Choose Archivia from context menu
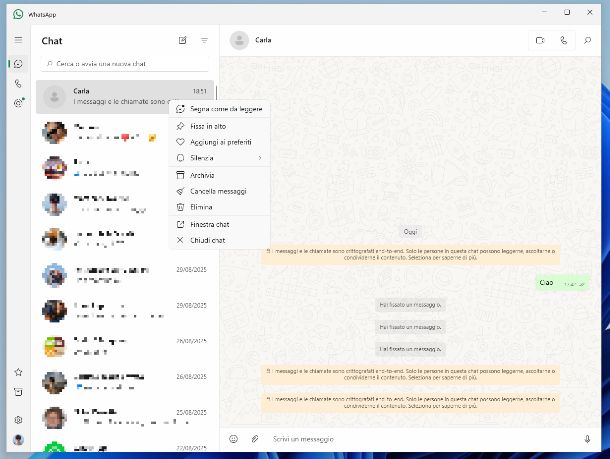Image resolution: width=610 pixels, height=459 pixels. (x=219, y=175)
